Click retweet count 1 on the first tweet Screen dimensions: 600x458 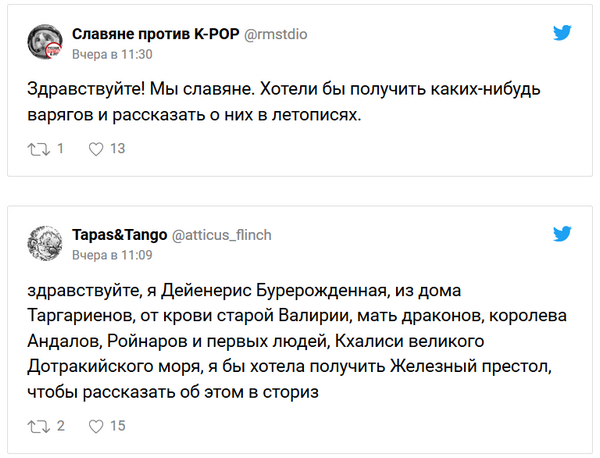(x=60, y=149)
